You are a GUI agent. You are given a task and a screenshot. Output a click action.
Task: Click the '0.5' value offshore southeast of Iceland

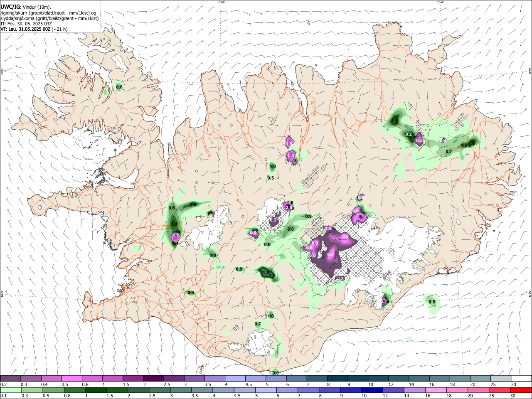click(432, 302)
